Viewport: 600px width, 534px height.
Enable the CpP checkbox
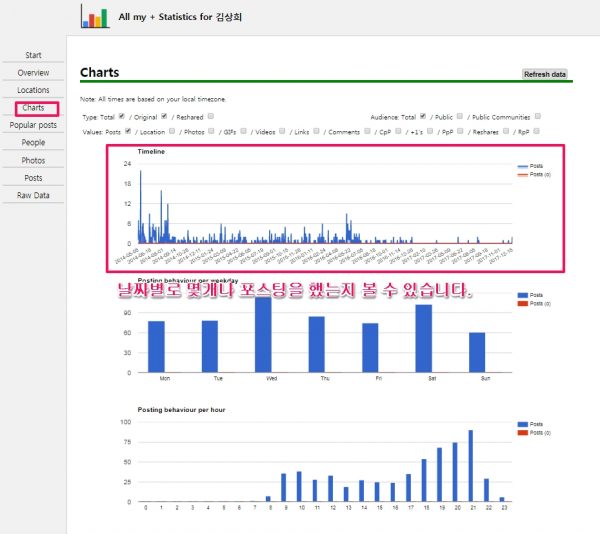coord(398,131)
